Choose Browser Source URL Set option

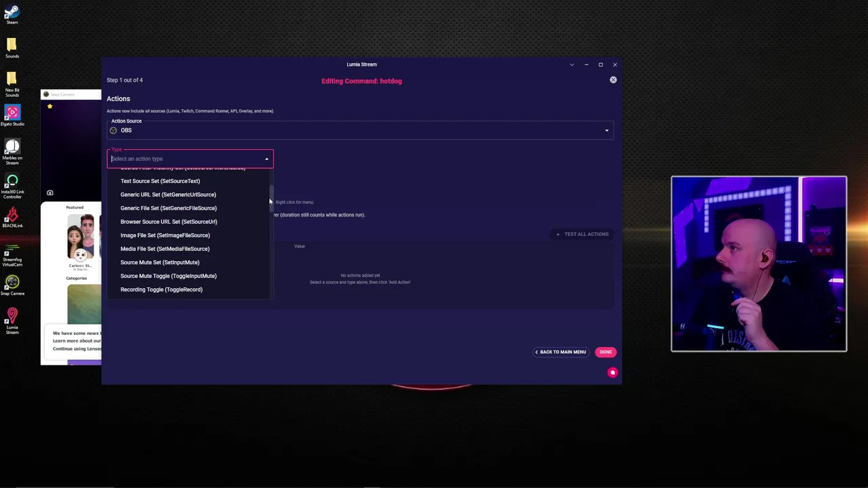(169, 222)
